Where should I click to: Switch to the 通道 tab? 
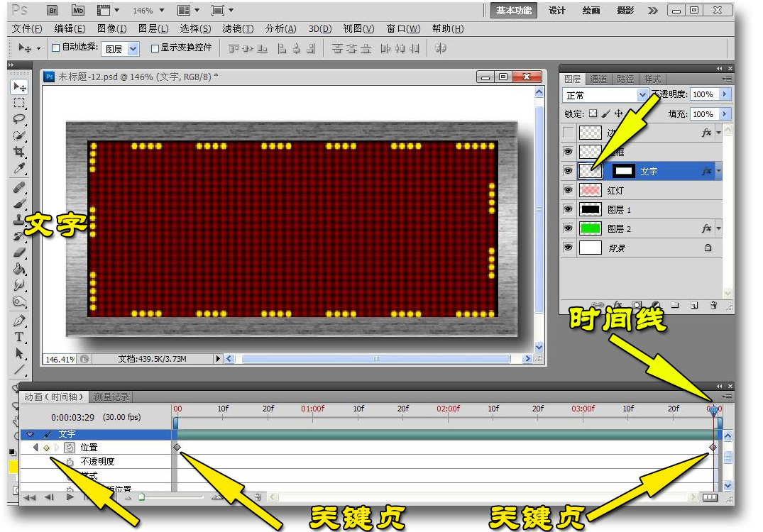pyautogui.click(x=598, y=79)
